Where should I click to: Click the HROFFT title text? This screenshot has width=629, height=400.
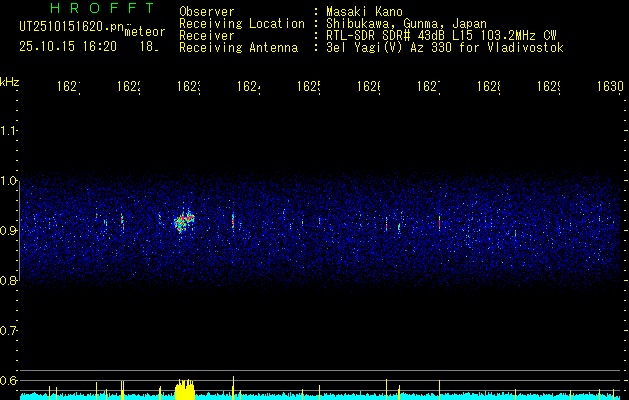tap(102, 8)
